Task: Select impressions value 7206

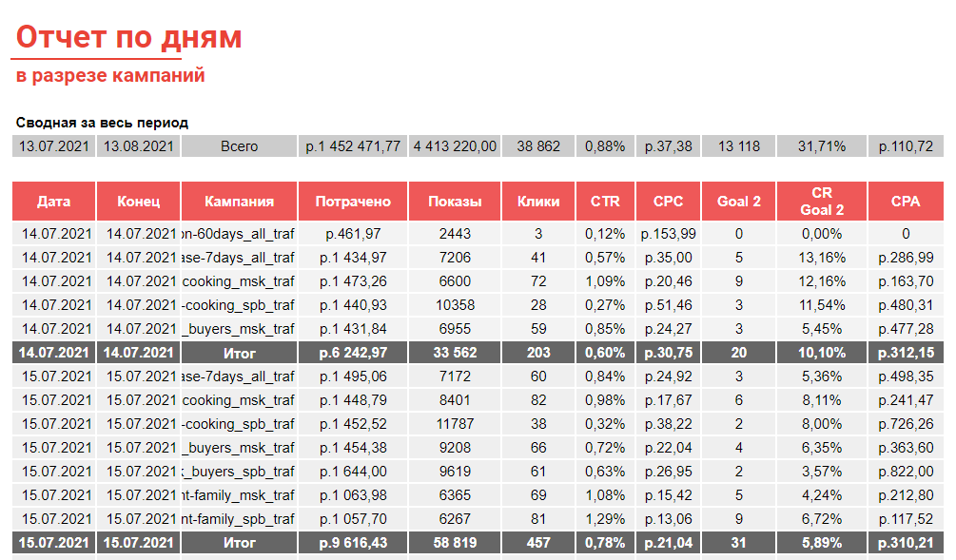Action: click(455, 258)
